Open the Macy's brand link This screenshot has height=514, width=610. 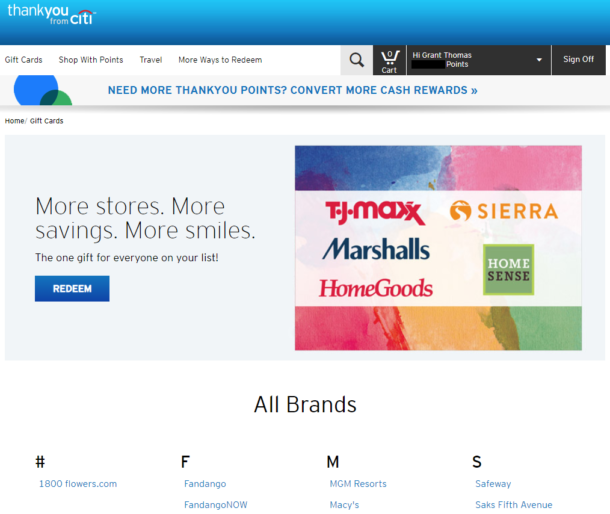(344, 505)
